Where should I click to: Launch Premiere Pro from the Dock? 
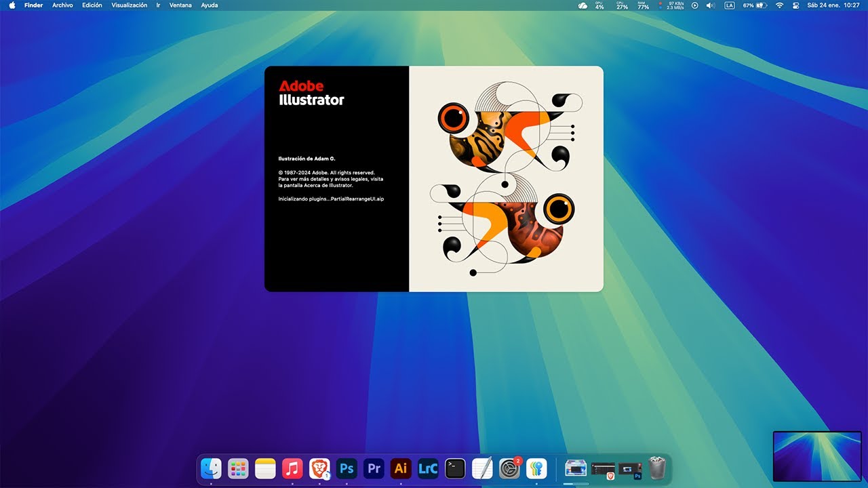coord(374,468)
